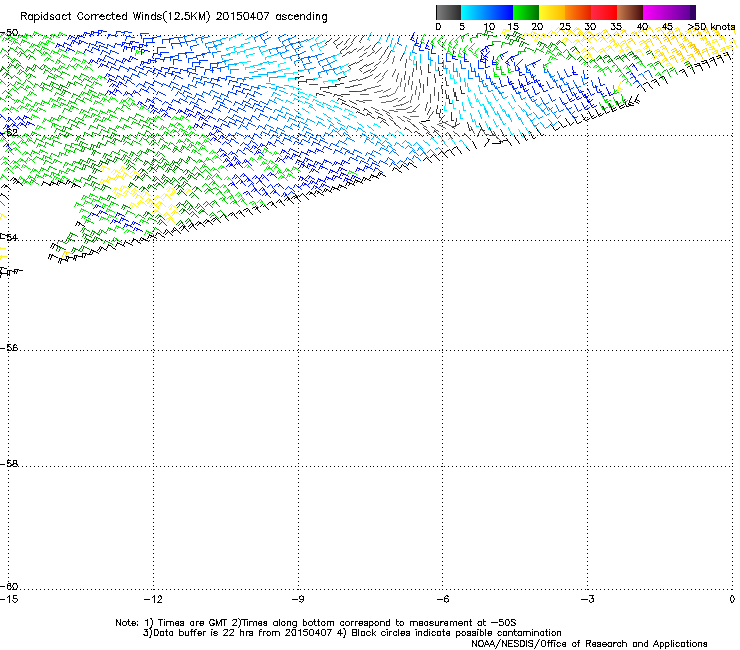
Task: Select the magenta-purple 40-50 knots color segment
Action: point(669,12)
